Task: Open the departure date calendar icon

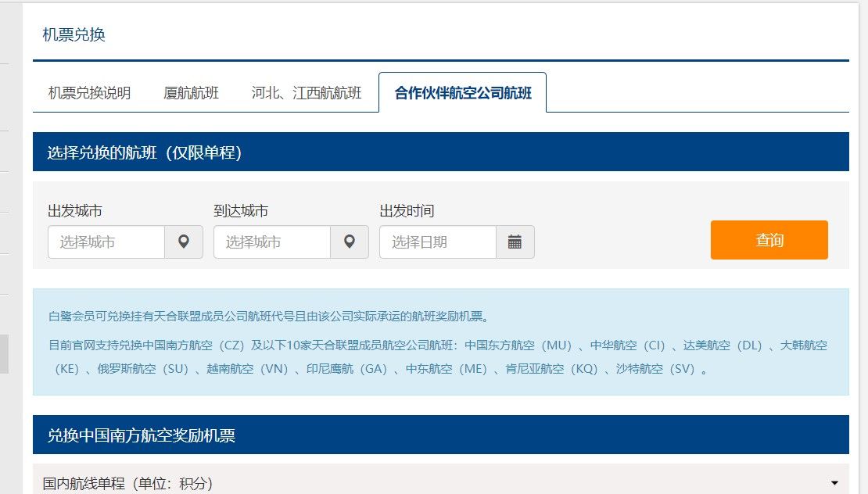Action: [x=515, y=242]
